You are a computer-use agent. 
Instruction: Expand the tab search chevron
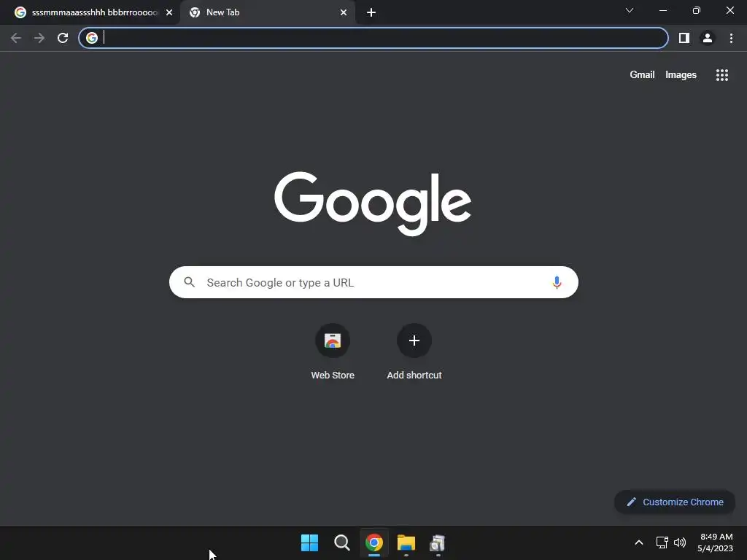point(630,10)
